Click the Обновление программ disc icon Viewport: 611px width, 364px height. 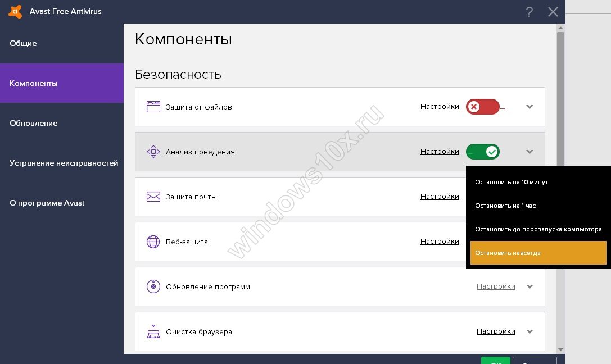pos(153,286)
